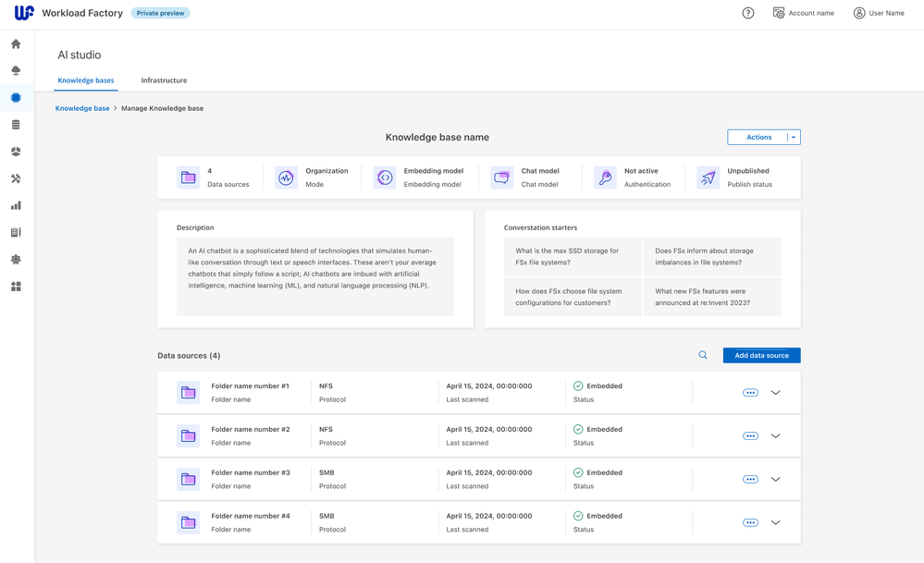Select the AI chip sidebar icon
Viewport: 924px width, 563px height.
[16, 98]
